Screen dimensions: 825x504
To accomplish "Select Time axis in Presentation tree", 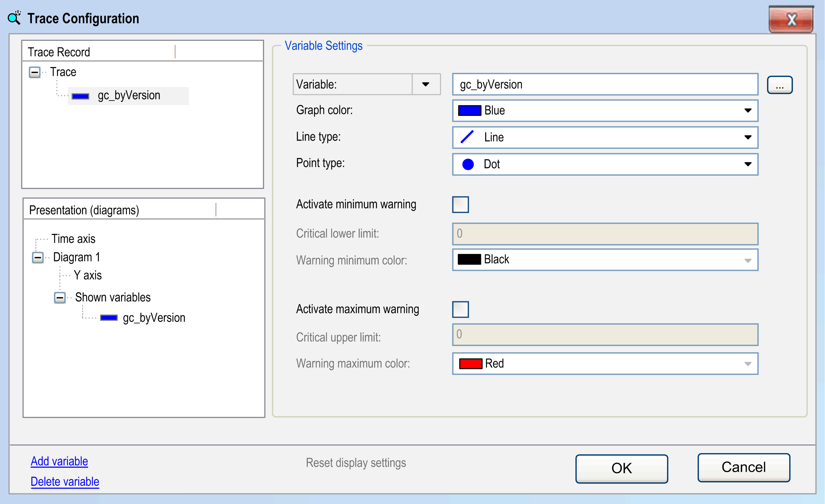I will [x=73, y=239].
